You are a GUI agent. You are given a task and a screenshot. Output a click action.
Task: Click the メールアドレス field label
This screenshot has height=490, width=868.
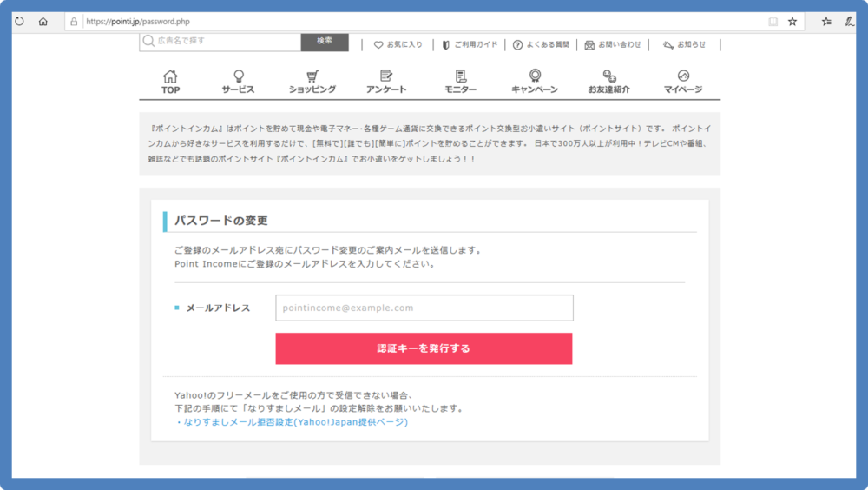pos(218,308)
